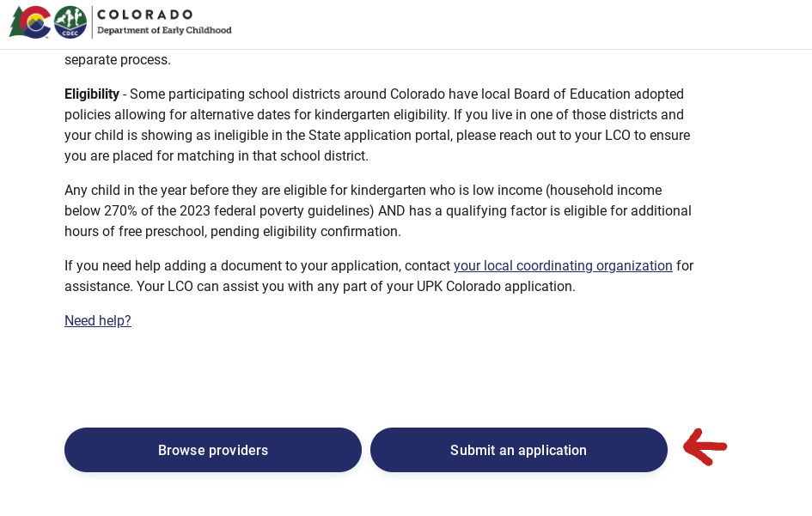The image size is (812, 516).
Task: Click the red arrow beside Submit button
Action: point(705,447)
